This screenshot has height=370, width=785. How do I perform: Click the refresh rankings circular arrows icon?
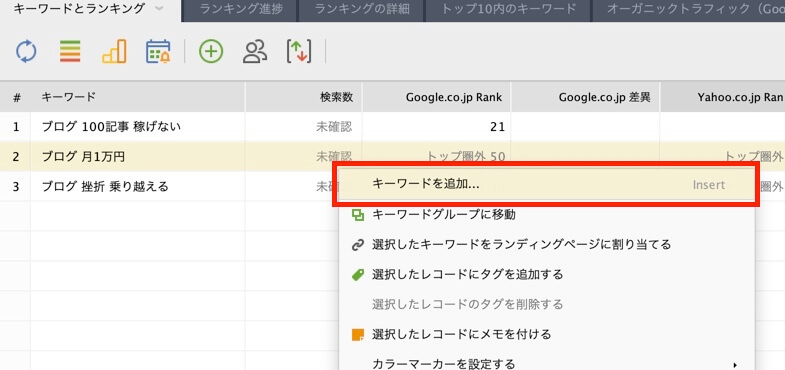(26, 52)
